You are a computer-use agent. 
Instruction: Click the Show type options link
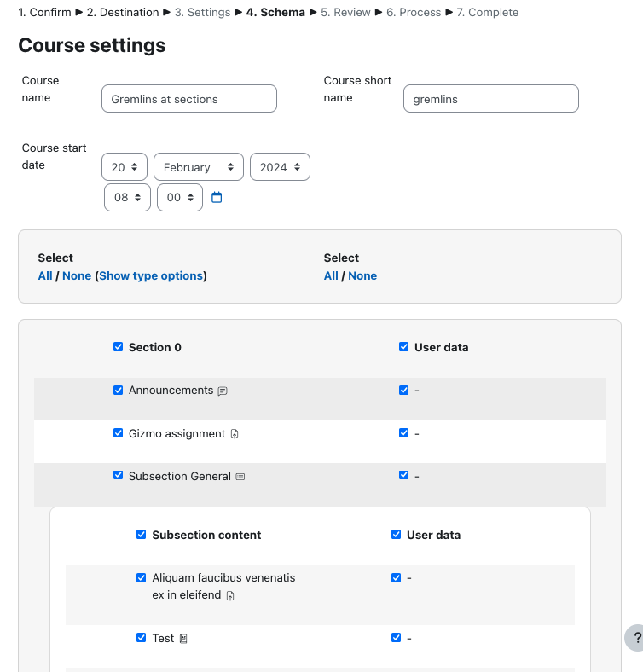[x=151, y=275]
